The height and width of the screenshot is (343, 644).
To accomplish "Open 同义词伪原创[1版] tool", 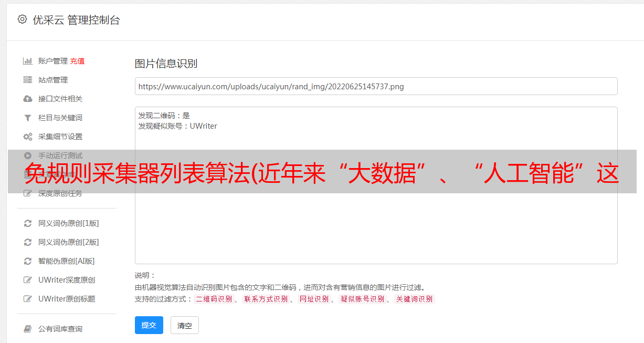I will click(69, 223).
